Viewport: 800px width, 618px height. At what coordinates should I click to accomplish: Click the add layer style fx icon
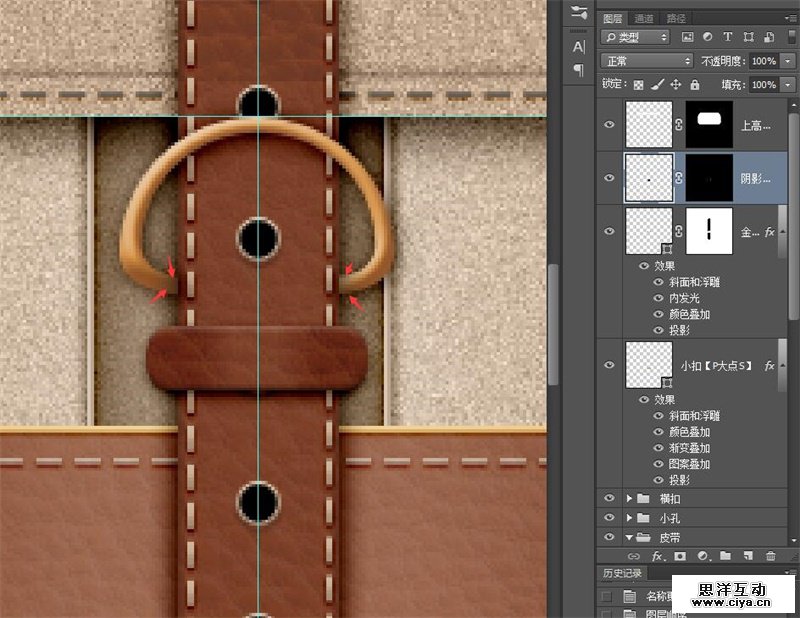(x=657, y=555)
